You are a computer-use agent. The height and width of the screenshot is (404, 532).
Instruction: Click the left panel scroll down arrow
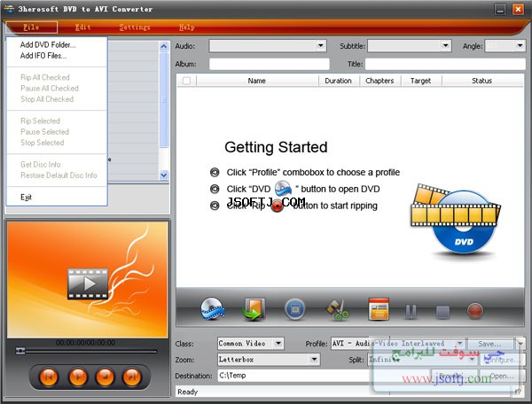point(164,175)
